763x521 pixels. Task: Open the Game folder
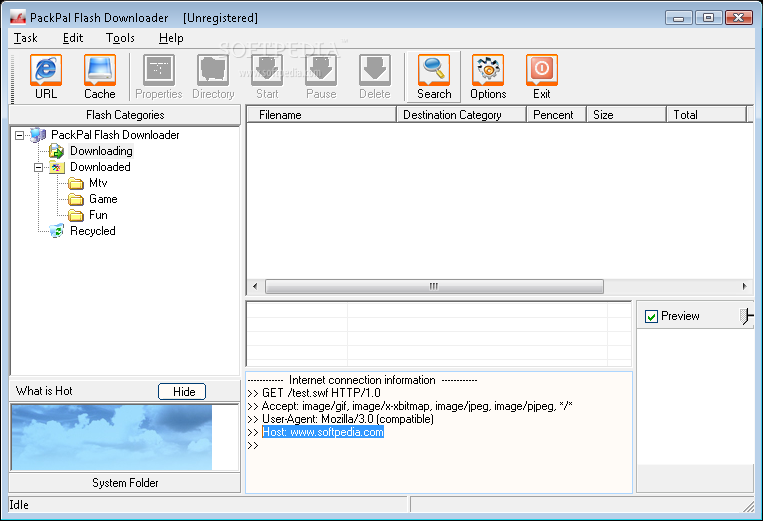point(103,199)
